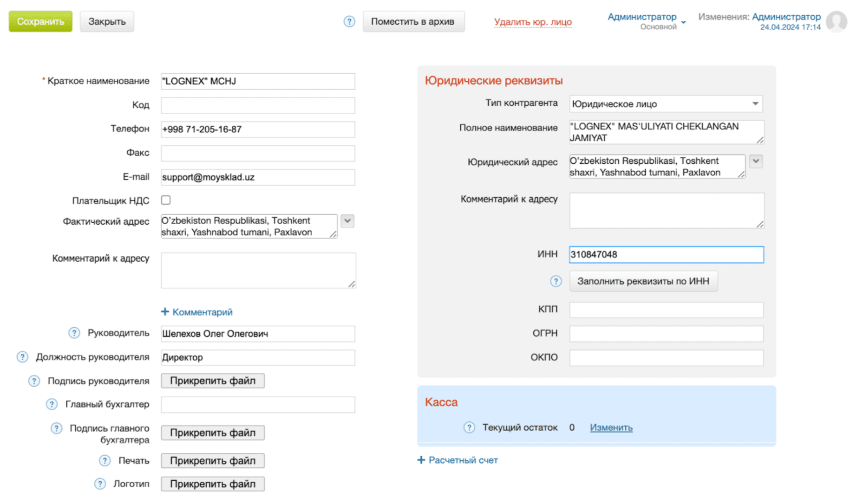Screen dimensions: 863x504
Task: Click help icon beside Должность руководителя
Action: [x=22, y=357]
